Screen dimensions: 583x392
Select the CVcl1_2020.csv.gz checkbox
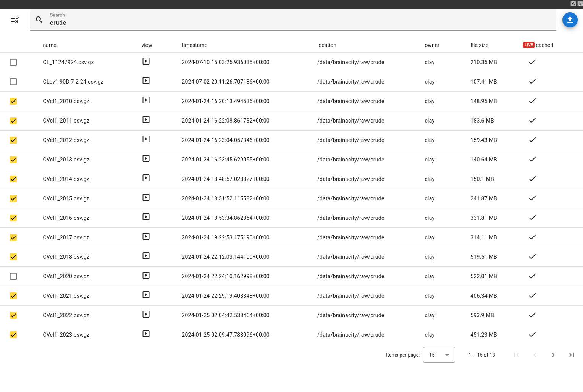(x=13, y=276)
